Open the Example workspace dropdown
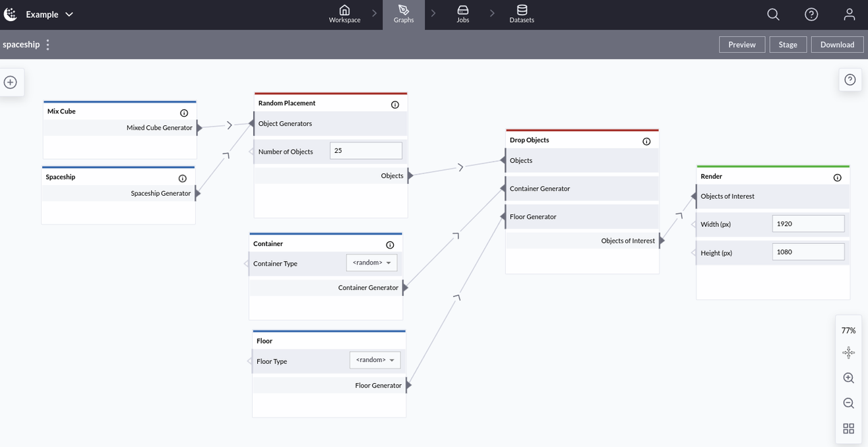 coord(49,15)
